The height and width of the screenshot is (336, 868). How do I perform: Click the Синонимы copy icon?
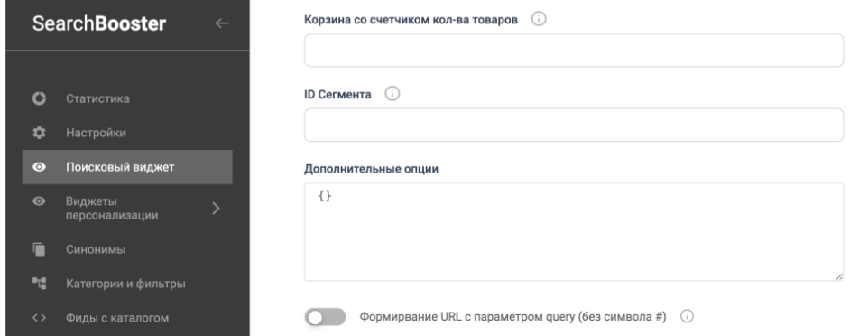point(39,249)
